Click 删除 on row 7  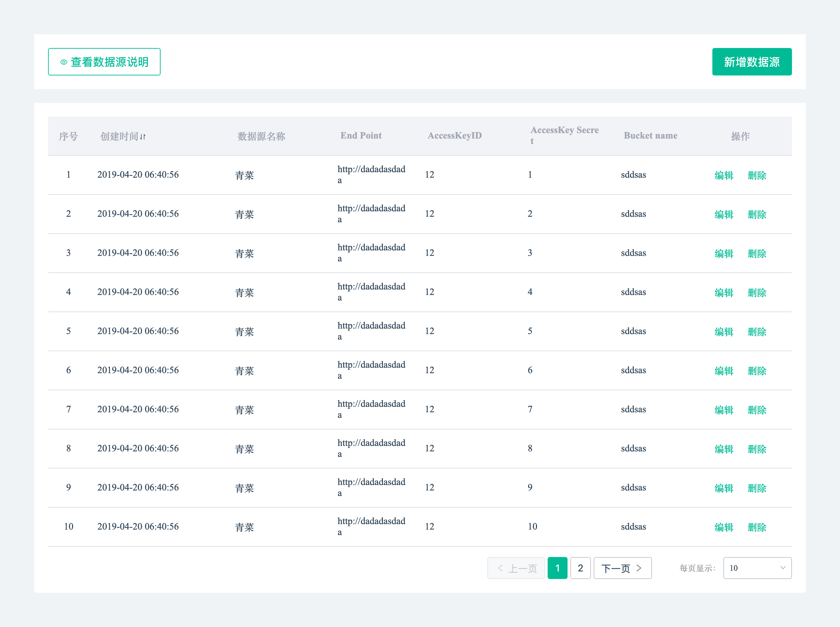[757, 410]
